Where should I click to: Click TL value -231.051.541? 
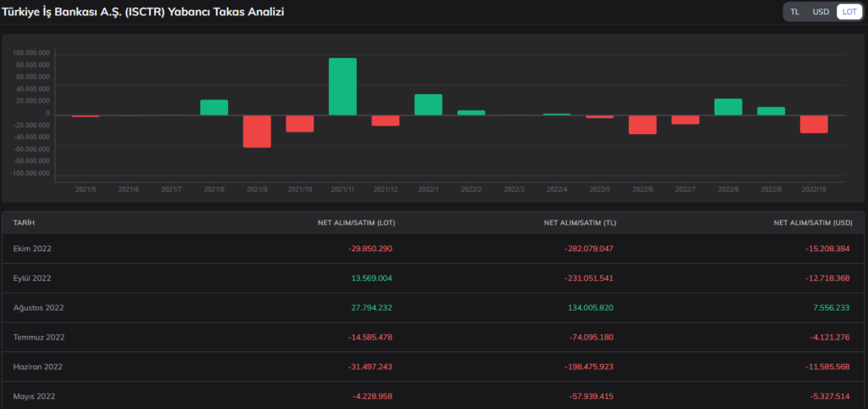tap(590, 278)
